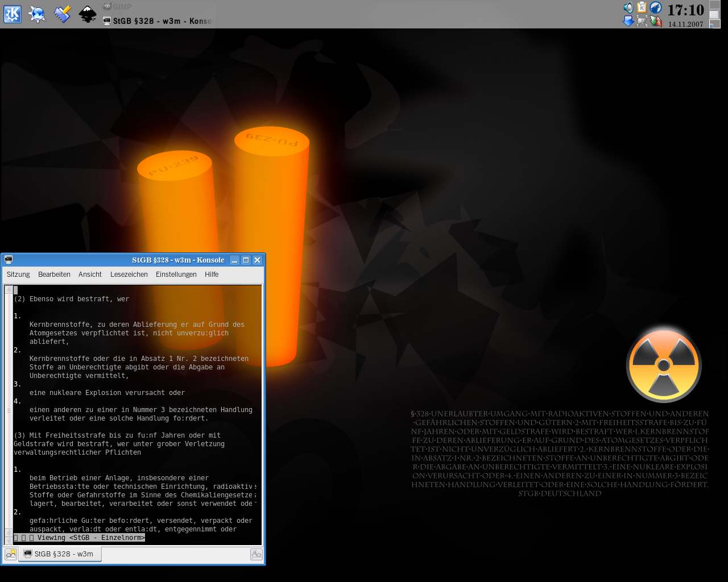This screenshot has width=728, height=582.
Task: Launch the brush-and-ruler application icon in panel
Action: (62, 14)
